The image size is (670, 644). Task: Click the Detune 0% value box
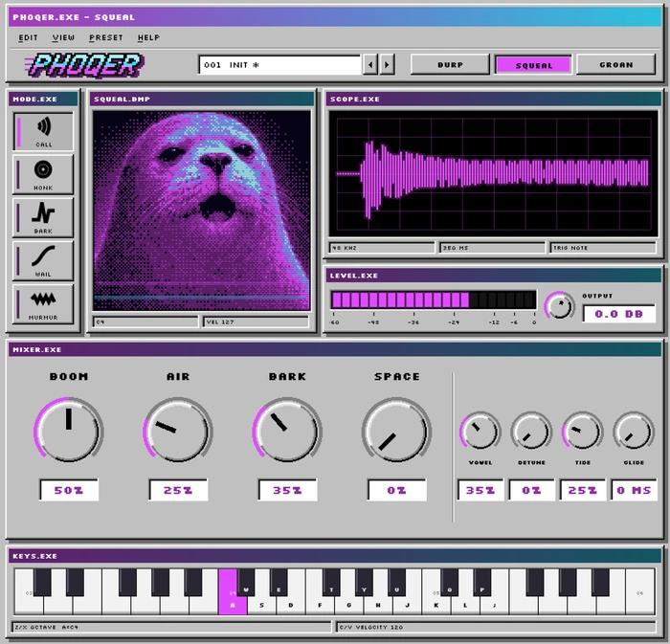coord(531,490)
